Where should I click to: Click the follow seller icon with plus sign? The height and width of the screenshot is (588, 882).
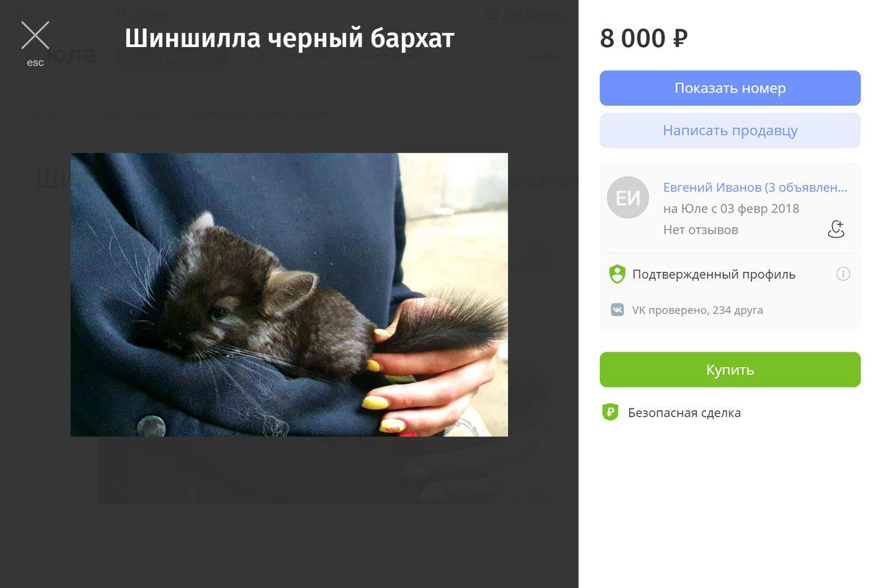click(836, 229)
